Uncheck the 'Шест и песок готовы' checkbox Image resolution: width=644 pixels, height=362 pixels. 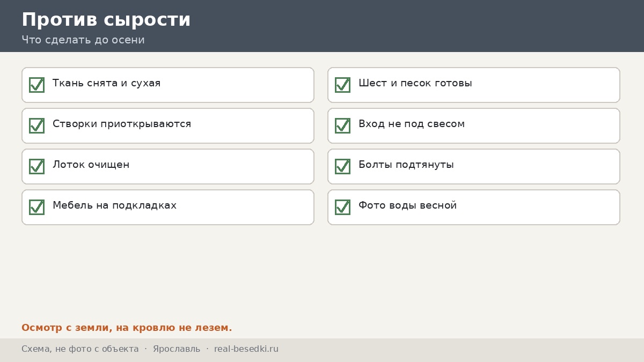click(x=342, y=85)
